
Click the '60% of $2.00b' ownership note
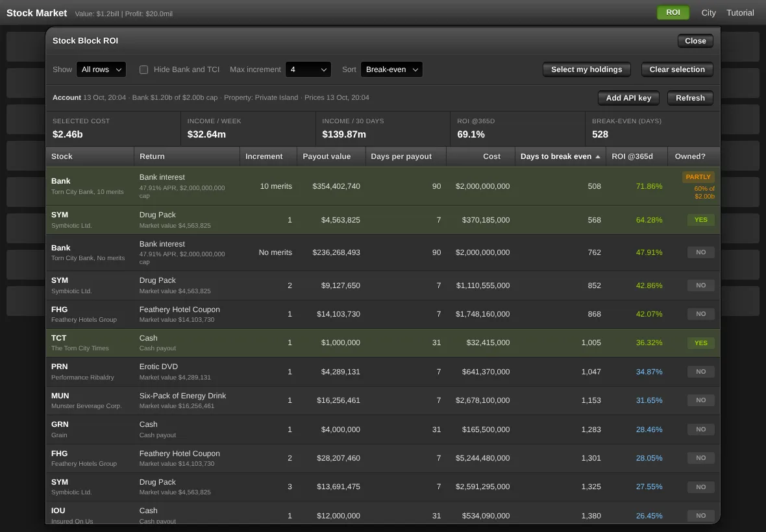pyautogui.click(x=704, y=192)
